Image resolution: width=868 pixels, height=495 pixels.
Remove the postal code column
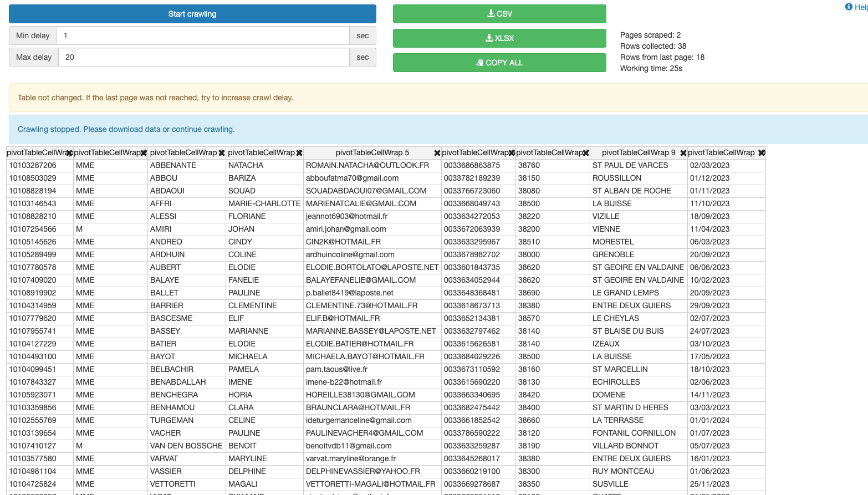tap(586, 153)
